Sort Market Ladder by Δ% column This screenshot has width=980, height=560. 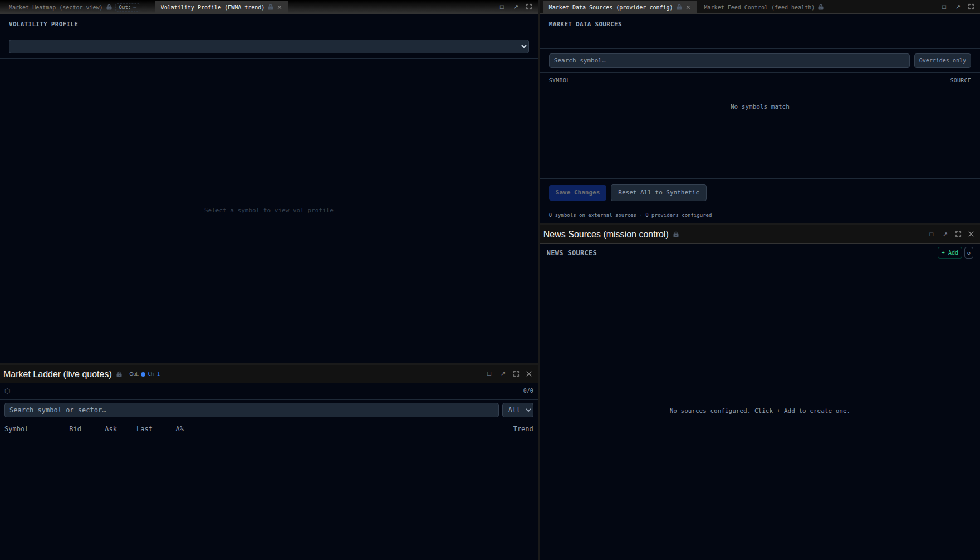coord(180,429)
